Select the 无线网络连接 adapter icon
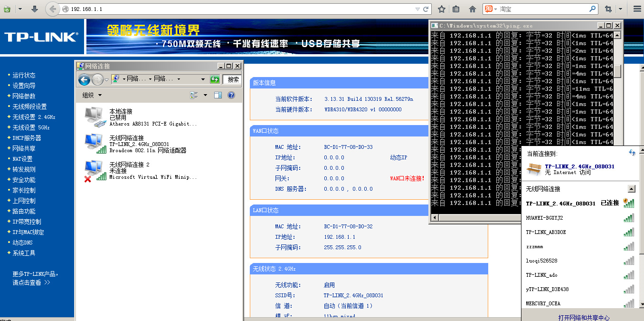This screenshot has height=321, width=644. tap(95, 144)
